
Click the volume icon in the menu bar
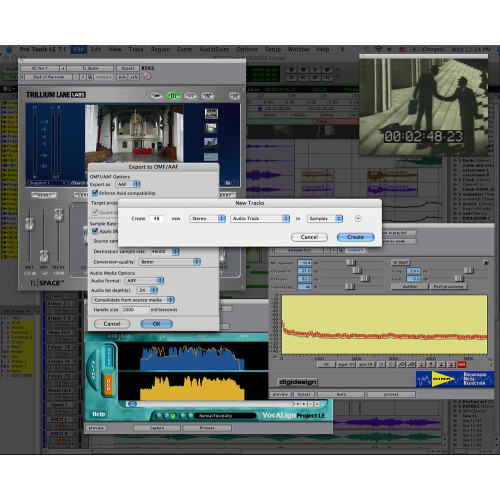[389, 49]
